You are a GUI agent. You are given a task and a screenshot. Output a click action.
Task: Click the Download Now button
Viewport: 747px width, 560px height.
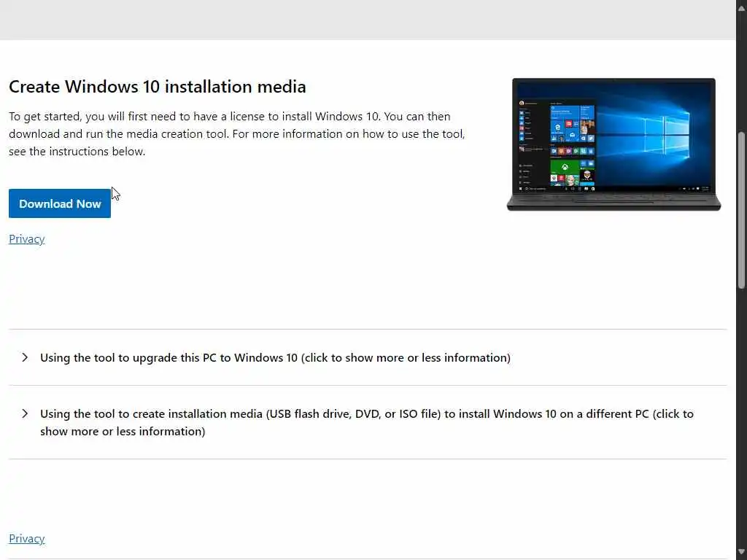point(60,203)
